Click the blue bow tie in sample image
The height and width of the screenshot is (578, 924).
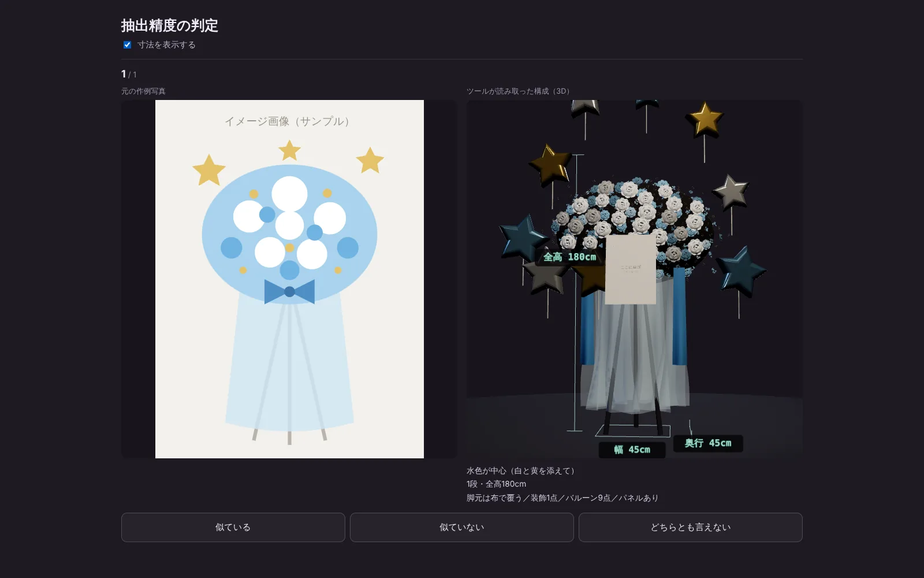click(x=289, y=291)
